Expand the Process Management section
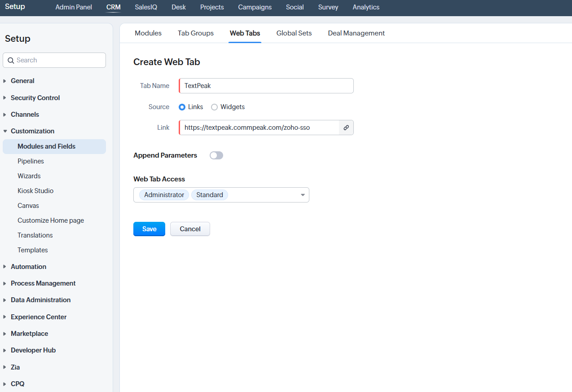Screen dimensions: 572x392 pyautogui.click(x=43, y=283)
